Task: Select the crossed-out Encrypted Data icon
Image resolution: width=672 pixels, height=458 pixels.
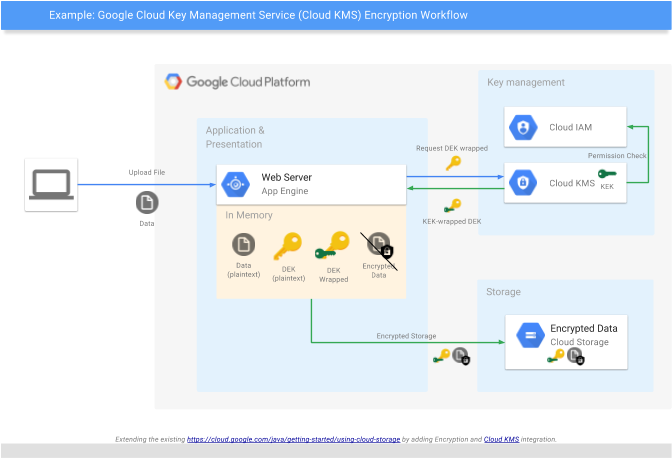Action: (x=379, y=247)
